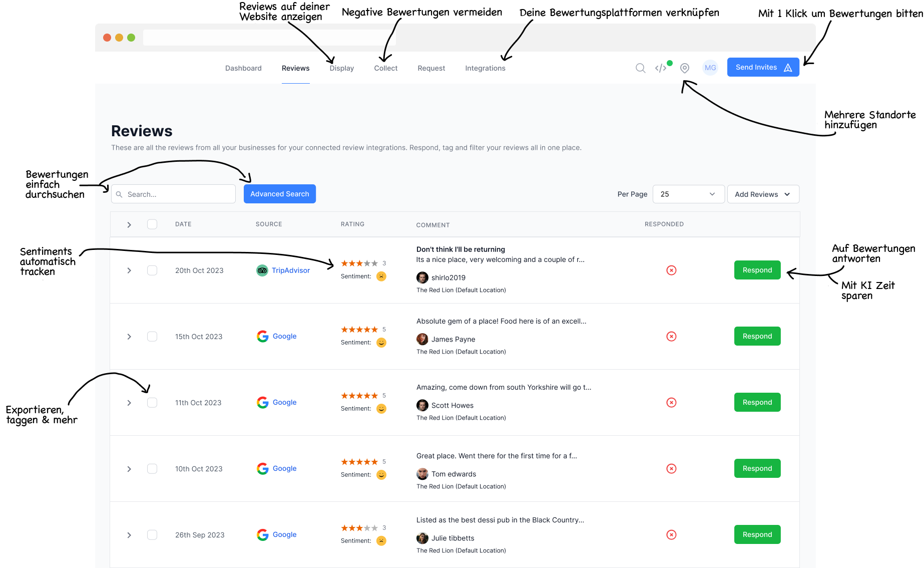924x568 pixels.
Task: Open the embed code icon in header
Action: [x=661, y=68]
